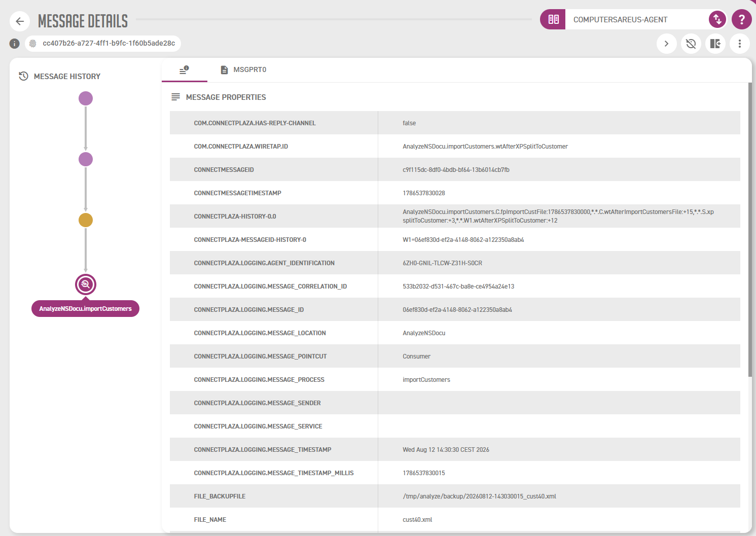Image resolution: width=756 pixels, height=536 pixels.
Task: Select CONNECTMESSAGEID property name
Action: 224,170
